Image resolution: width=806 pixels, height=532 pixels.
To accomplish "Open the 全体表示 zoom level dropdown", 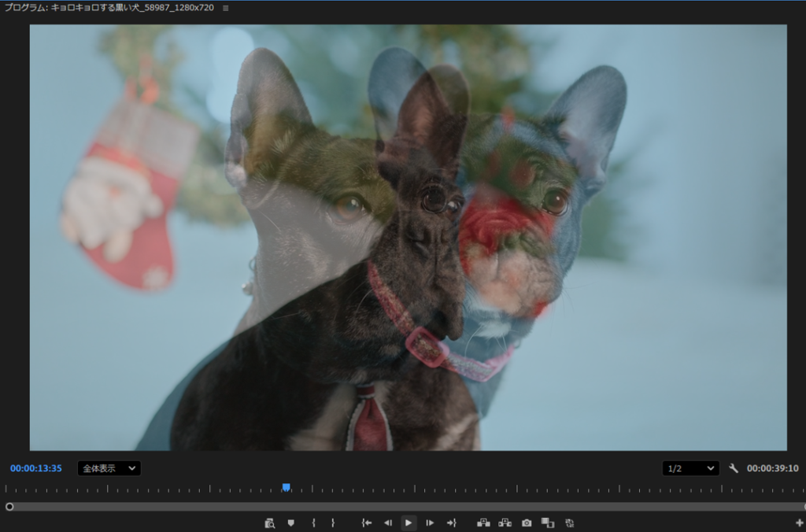I will point(109,468).
